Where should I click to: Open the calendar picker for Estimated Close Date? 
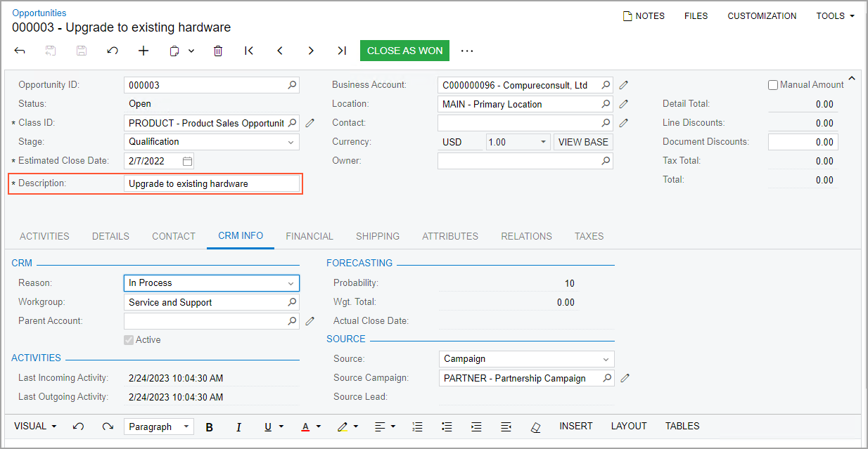click(x=187, y=161)
